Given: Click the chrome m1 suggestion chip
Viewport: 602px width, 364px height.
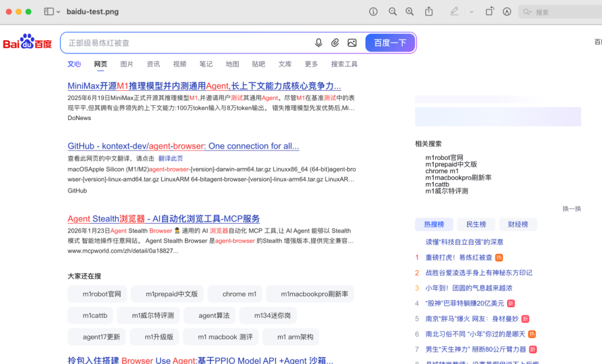Looking at the screenshot, I should [x=235, y=294].
